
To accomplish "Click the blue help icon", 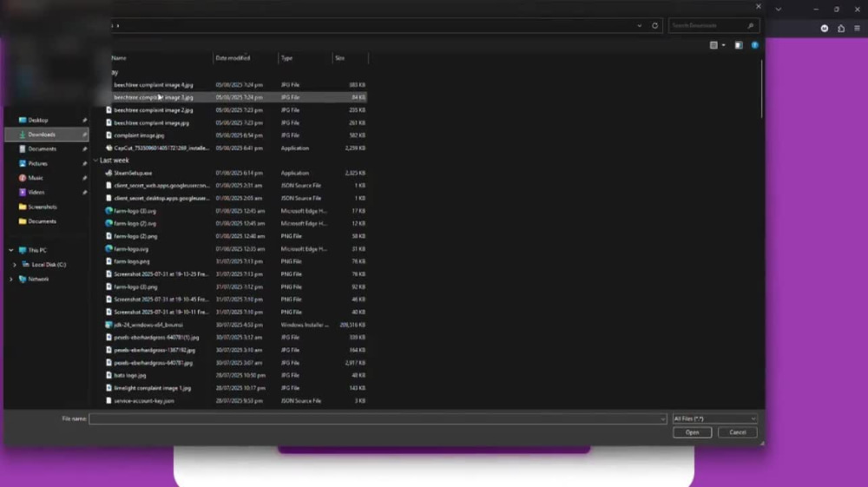I will (x=754, y=45).
